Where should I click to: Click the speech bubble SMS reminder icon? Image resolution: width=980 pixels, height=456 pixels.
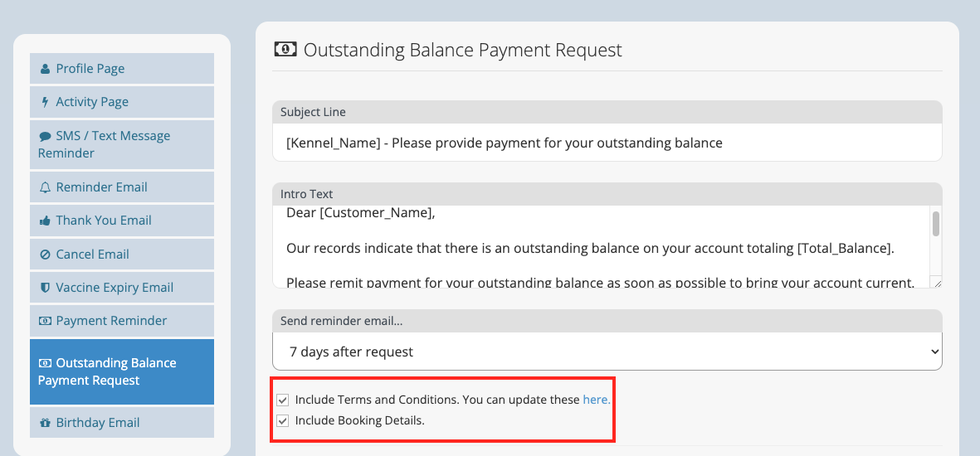(x=45, y=136)
